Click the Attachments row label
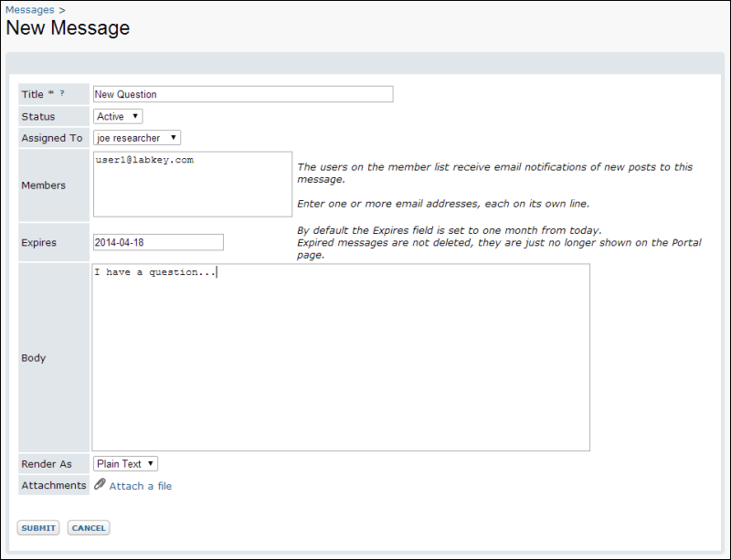Screen dimensions: 731x560 (x=54, y=485)
